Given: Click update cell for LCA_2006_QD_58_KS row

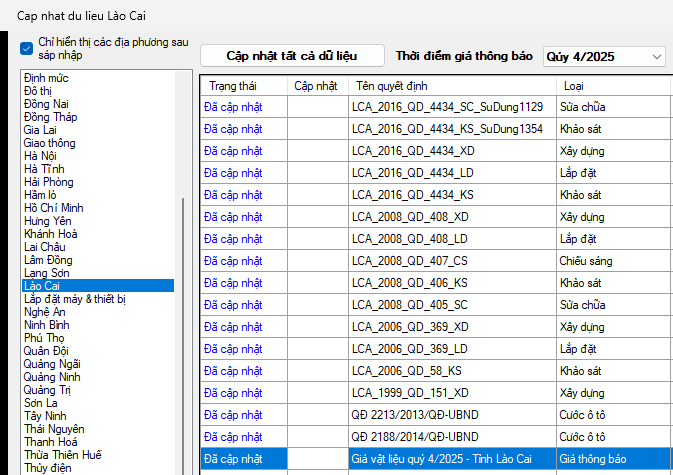Looking at the screenshot, I should (317, 370).
